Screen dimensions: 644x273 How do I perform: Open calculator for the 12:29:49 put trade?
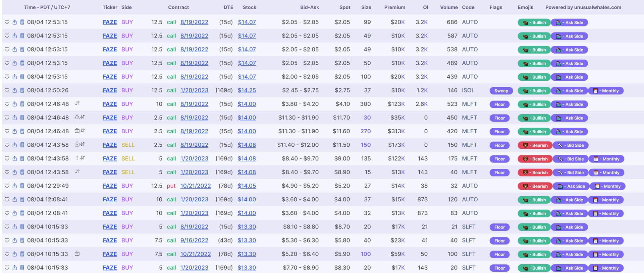[x=22, y=186]
